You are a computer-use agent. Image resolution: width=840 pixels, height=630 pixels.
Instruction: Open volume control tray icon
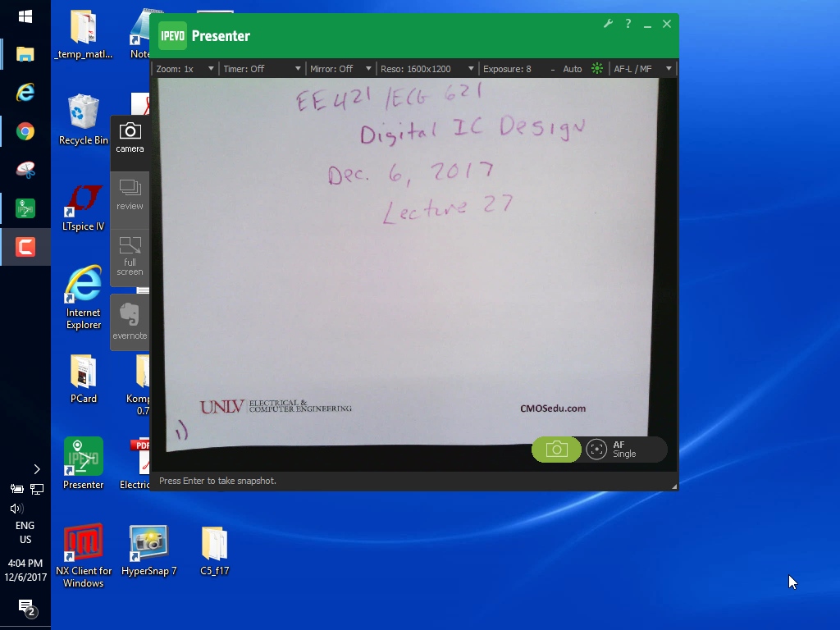16,509
